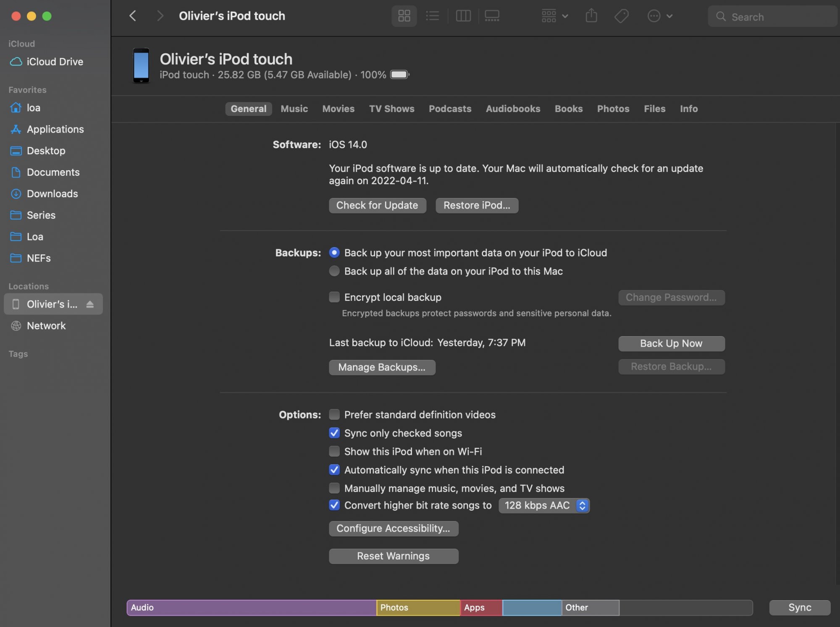This screenshot has height=627, width=840.
Task: Open the Photos tab
Action: [613, 109]
